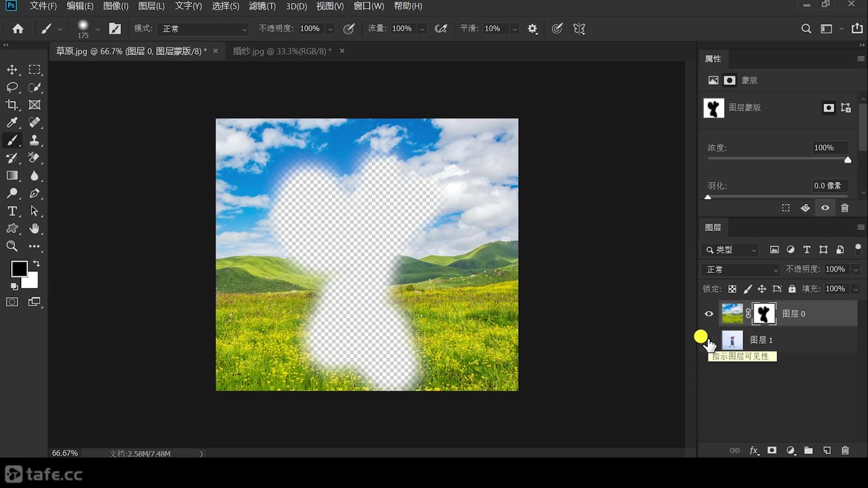Expand the 不透明度 opacity dropdown in options bar
Viewport: 868px width, 488px height.
click(x=330, y=29)
